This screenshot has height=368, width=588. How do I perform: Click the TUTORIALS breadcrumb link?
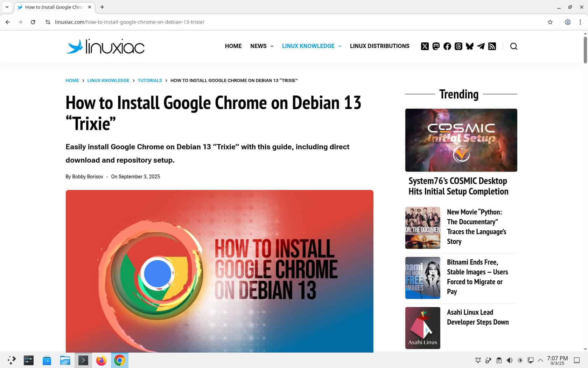point(149,80)
